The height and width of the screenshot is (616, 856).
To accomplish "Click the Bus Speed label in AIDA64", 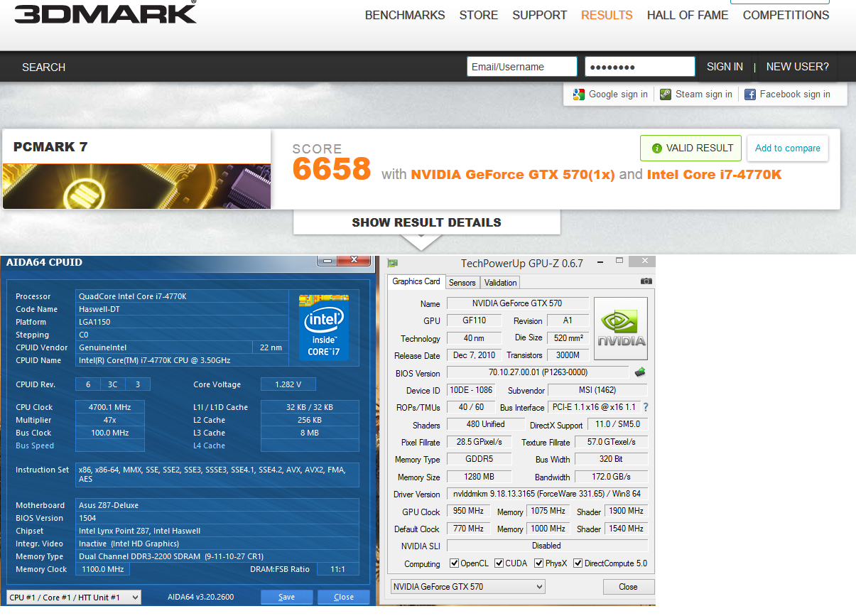I will (35, 445).
